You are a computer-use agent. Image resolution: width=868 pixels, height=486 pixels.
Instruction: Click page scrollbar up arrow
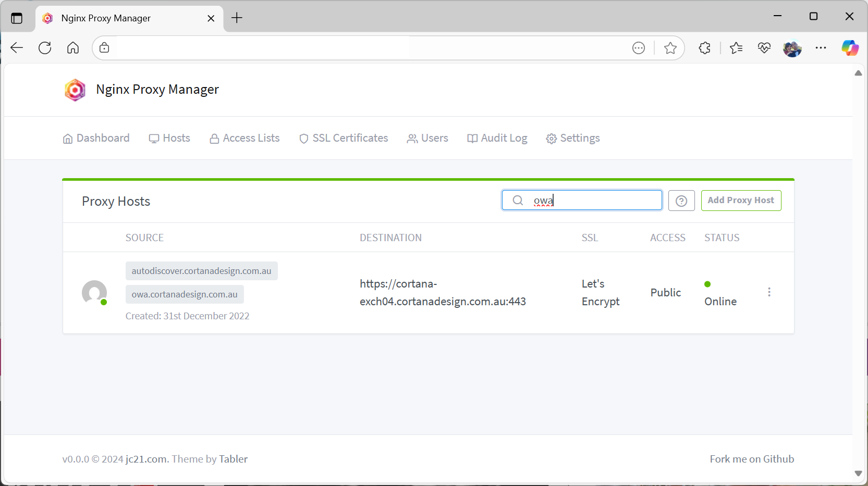858,73
